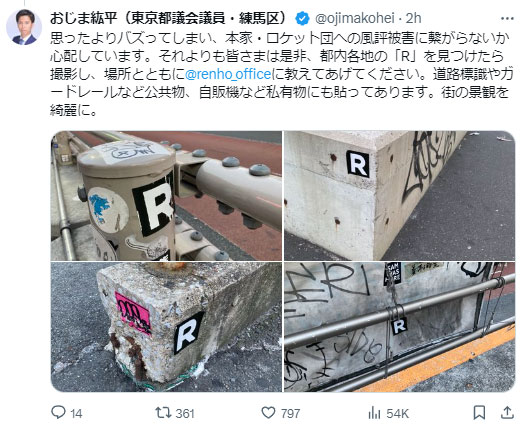Click the @renho_office mention link

[228, 74]
